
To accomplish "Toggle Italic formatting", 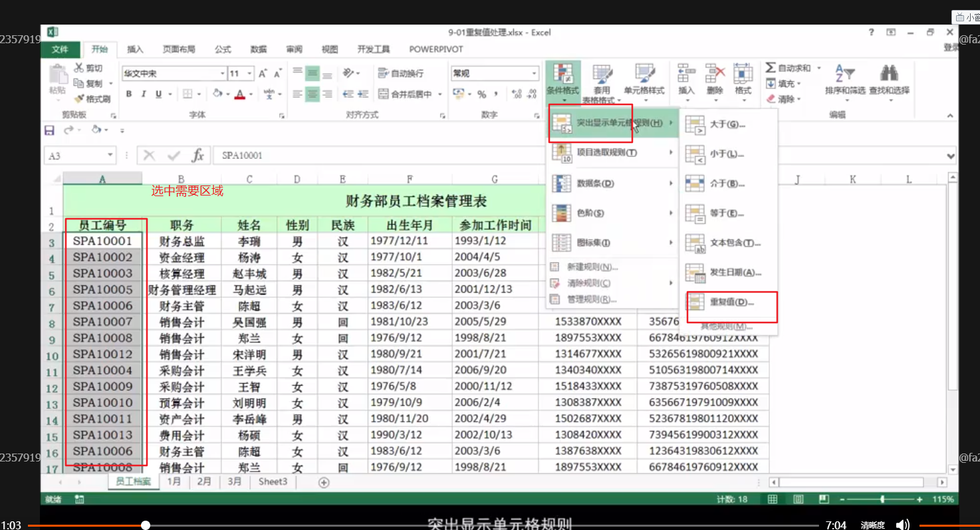I will [144, 94].
